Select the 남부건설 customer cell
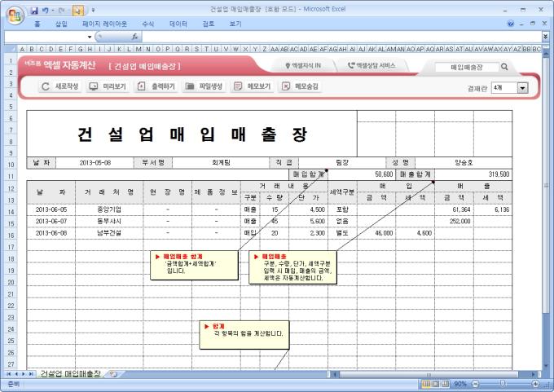The image size is (554, 392). tap(109, 233)
